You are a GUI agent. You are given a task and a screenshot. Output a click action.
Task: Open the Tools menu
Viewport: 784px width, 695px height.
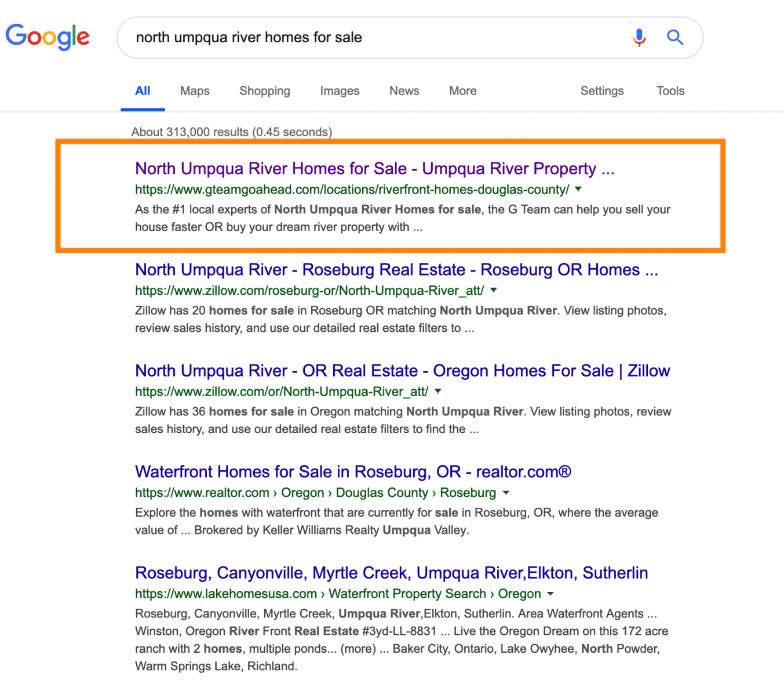click(x=670, y=91)
